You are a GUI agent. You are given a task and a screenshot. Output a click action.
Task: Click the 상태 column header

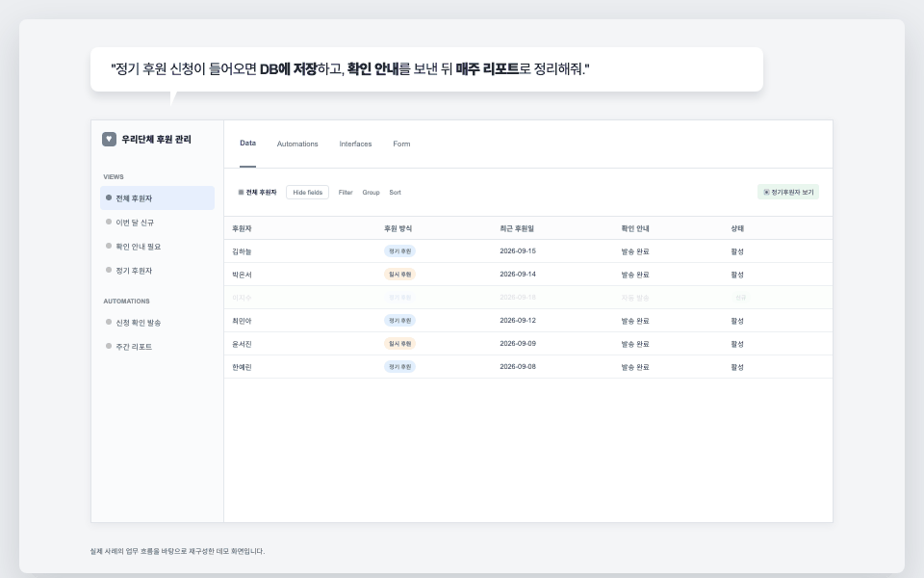(x=737, y=228)
